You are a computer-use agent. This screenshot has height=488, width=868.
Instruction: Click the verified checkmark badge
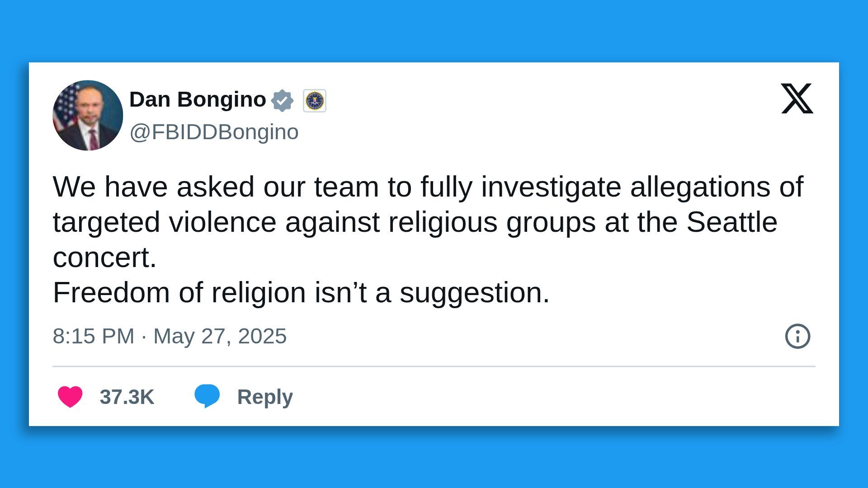click(283, 99)
